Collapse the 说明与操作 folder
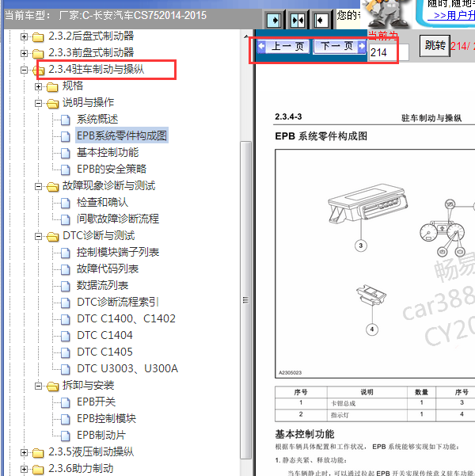Viewport: 475px width, 476px height. 38,103
